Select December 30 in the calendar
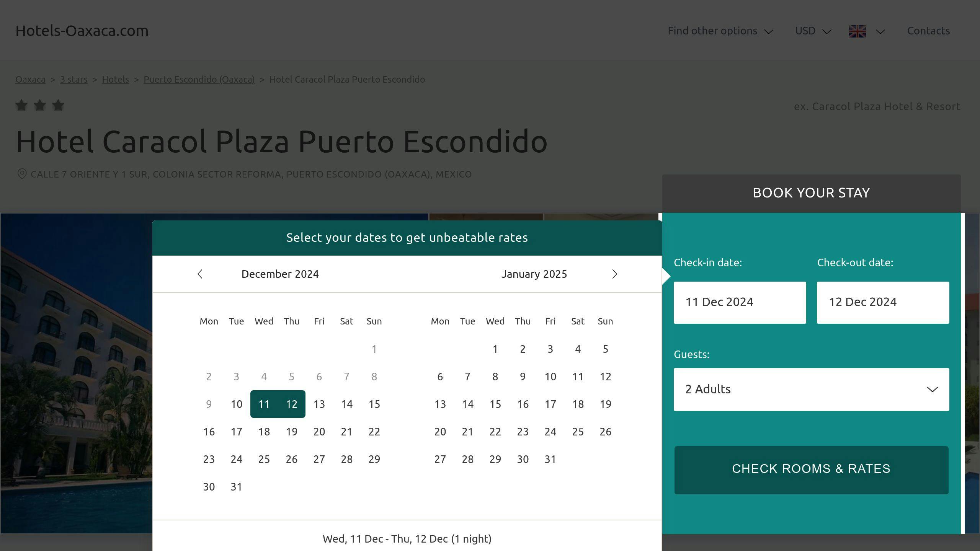The image size is (980, 551). tap(209, 487)
